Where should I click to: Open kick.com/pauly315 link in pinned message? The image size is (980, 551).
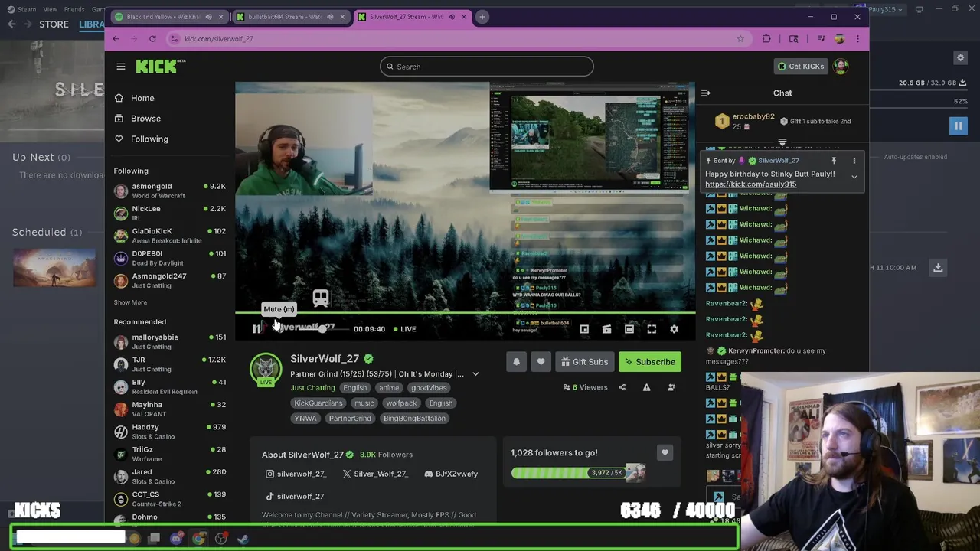[750, 184]
